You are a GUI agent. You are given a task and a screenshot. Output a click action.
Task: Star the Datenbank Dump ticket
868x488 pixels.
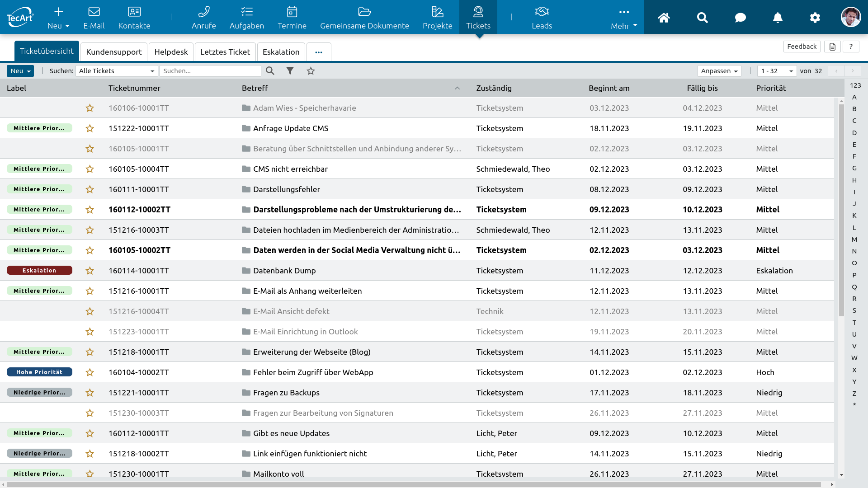(90, 271)
